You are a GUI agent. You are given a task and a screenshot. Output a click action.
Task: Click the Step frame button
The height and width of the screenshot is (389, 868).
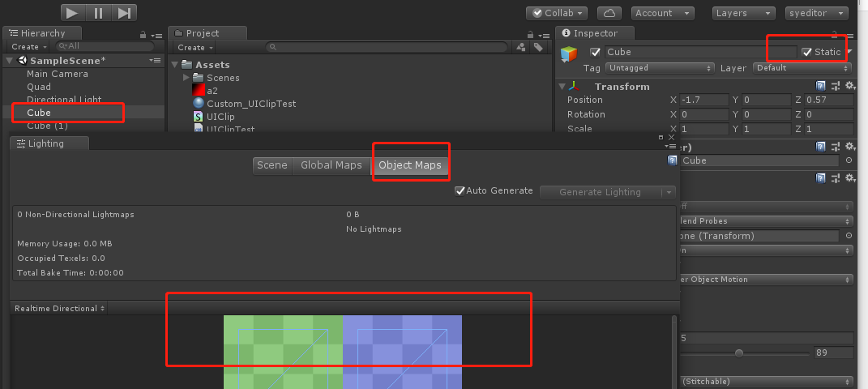coord(124,13)
